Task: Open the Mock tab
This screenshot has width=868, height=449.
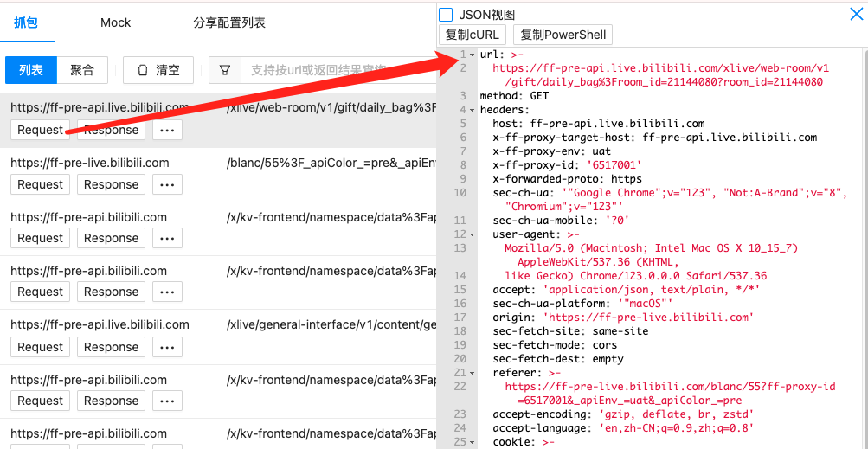Action: (x=116, y=22)
